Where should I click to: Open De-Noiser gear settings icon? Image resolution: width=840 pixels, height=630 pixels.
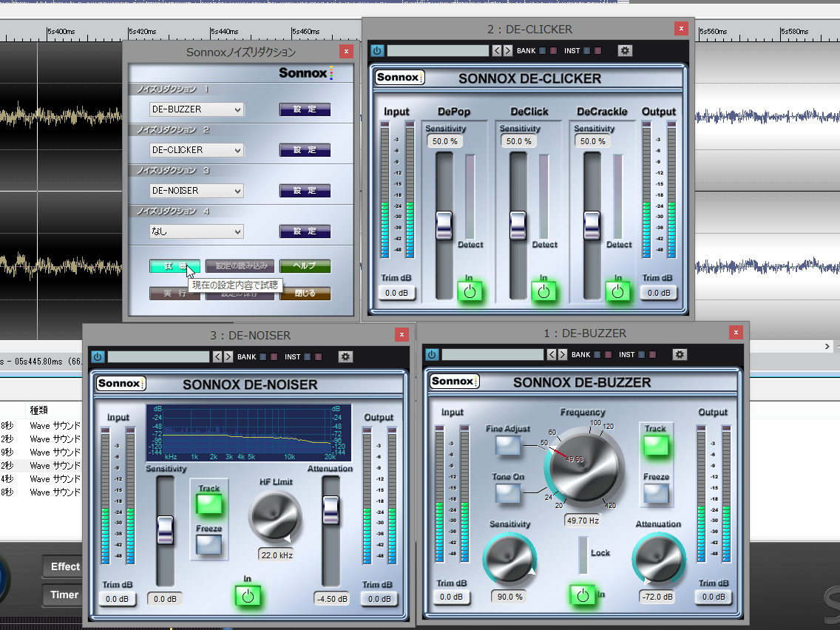[345, 357]
